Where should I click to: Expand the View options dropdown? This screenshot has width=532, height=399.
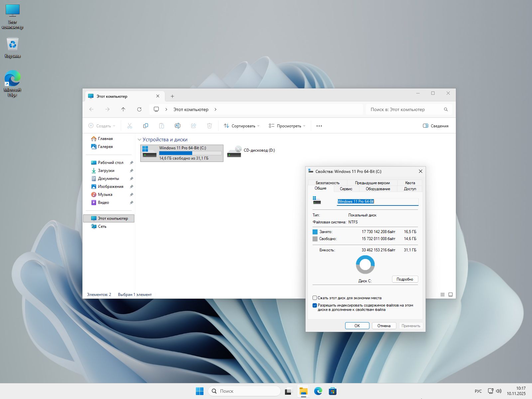(x=287, y=126)
